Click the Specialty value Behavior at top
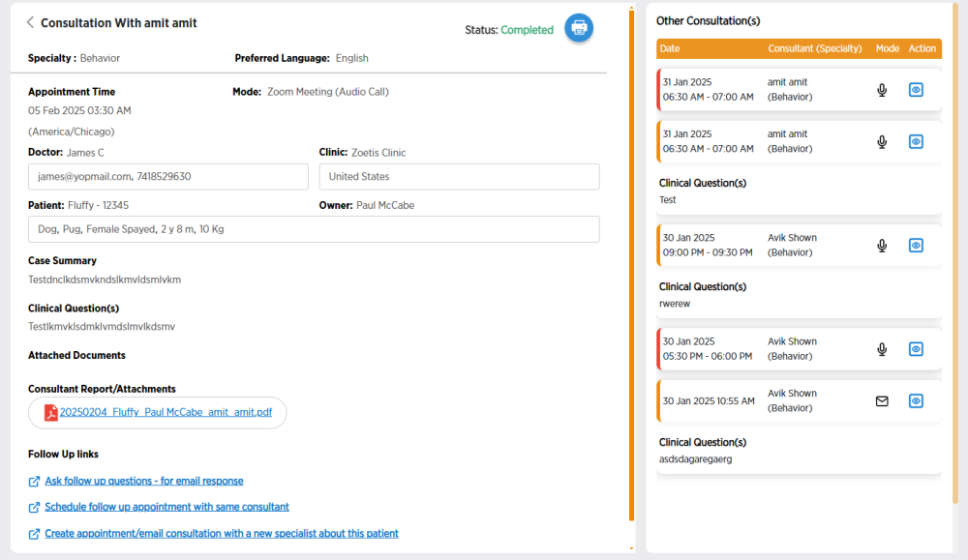This screenshot has width=968, height=560. point(100,58)
